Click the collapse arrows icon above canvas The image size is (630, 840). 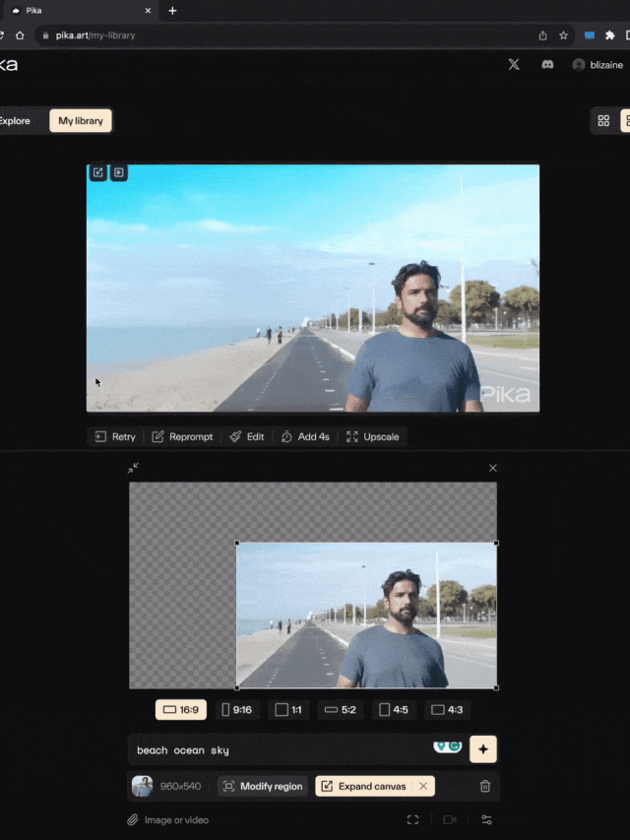pyautogui.click(x=133, y=468)
